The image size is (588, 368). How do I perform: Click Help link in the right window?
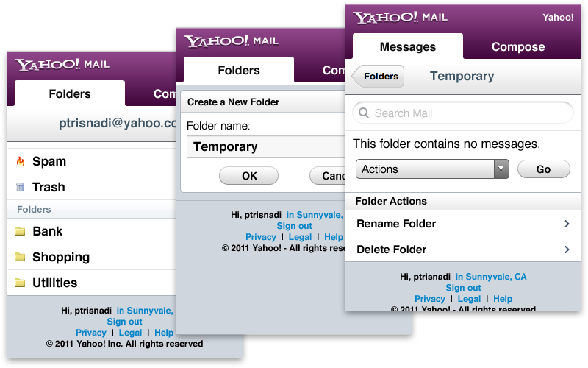[x=503, y=299]
